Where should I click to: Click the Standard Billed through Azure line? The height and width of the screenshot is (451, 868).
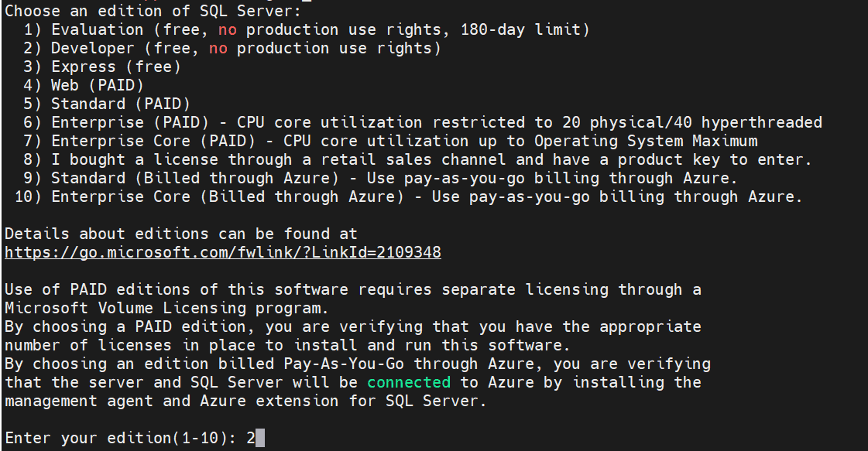(x=381, y=178)
